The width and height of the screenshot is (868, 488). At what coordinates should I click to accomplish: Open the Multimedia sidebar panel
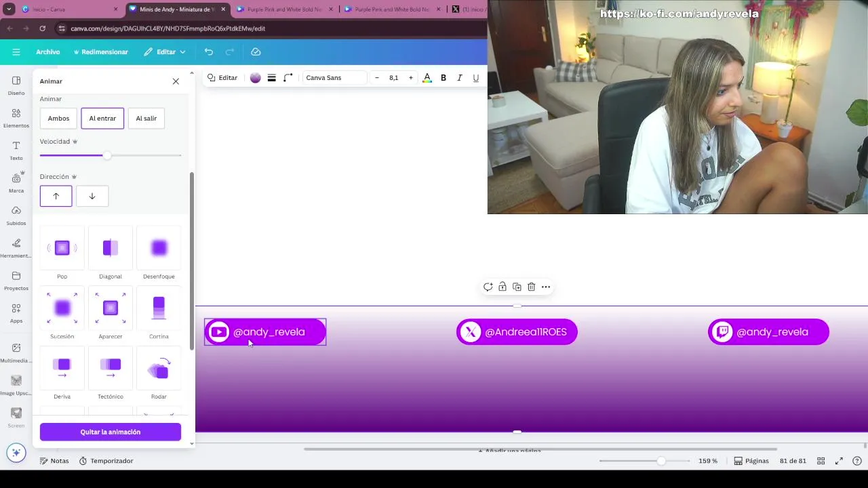16,352
